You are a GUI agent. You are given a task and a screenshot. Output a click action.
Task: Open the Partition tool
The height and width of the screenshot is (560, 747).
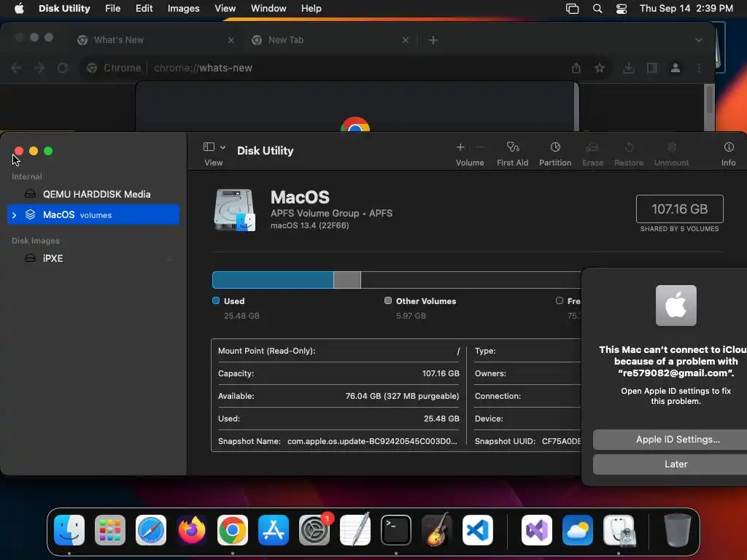coord(555,147)
